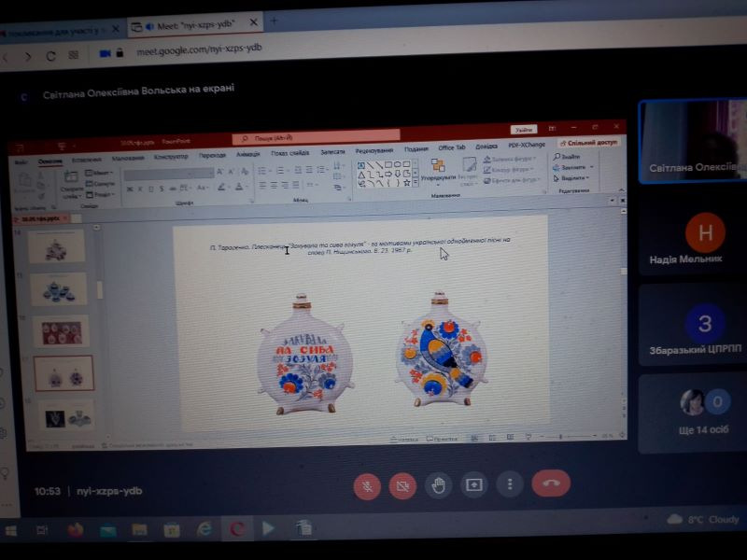Open a new browser tab with plus button
Screen dimensions: 747x560
point(274,21)
